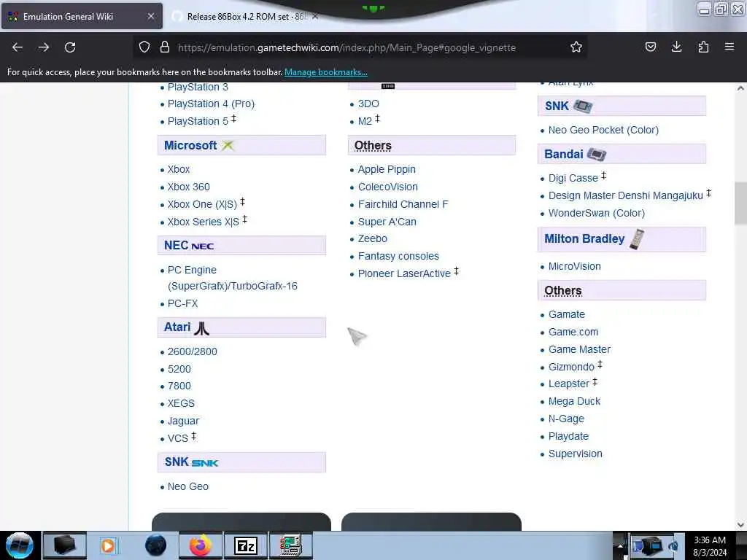The image size is (747, 560).
Task: Open the Fantasy consoles link
Action: click(x=398, y=256)
